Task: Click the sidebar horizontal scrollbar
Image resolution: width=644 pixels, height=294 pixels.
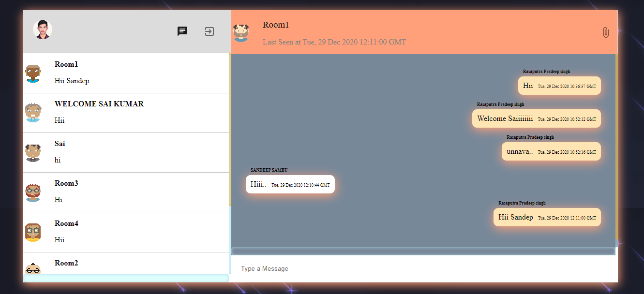Action: pos(126,278)
